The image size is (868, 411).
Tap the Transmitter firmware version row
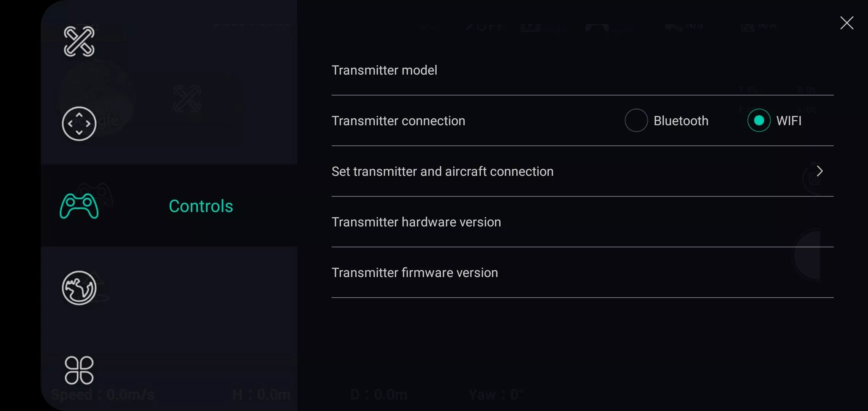(x=415, y=273)
